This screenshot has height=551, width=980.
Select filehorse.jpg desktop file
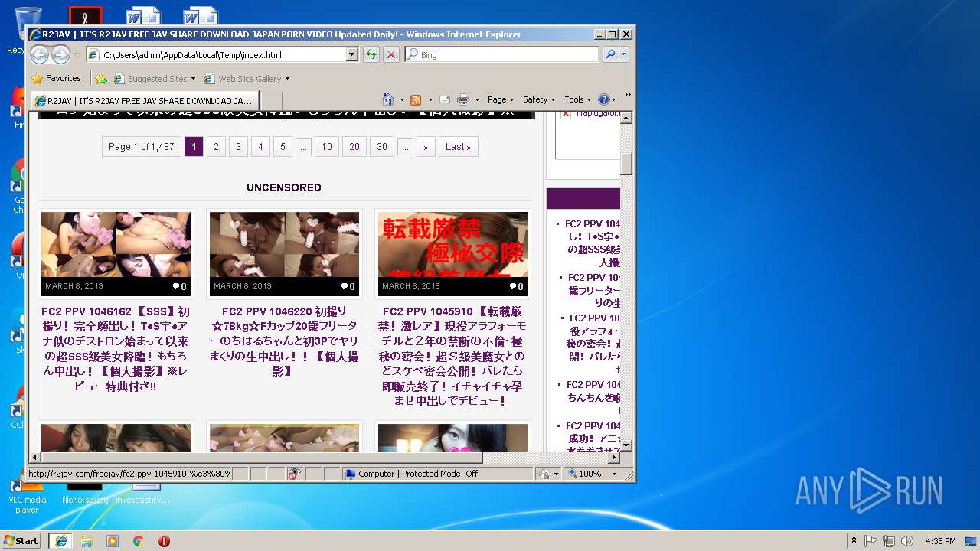click(85, 496)
